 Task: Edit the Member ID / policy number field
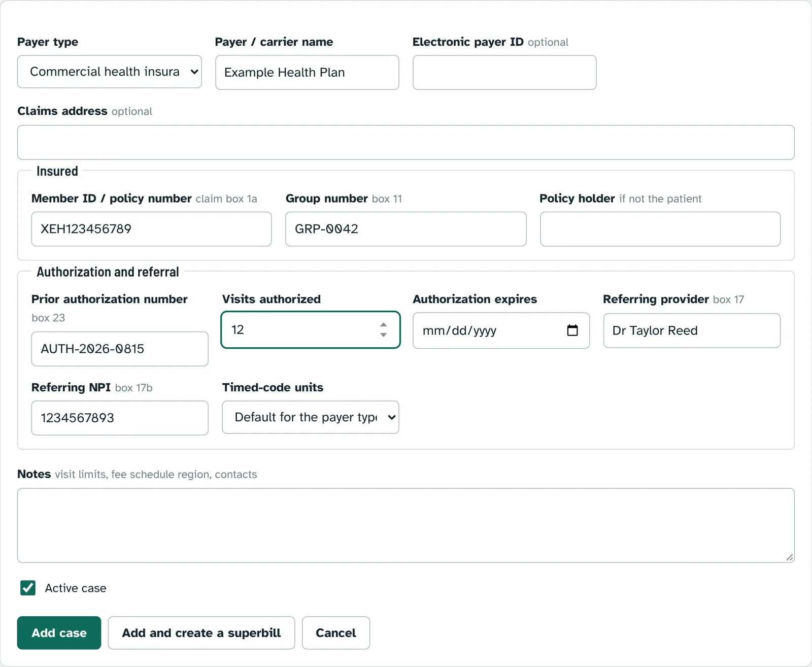click(151, 229)
